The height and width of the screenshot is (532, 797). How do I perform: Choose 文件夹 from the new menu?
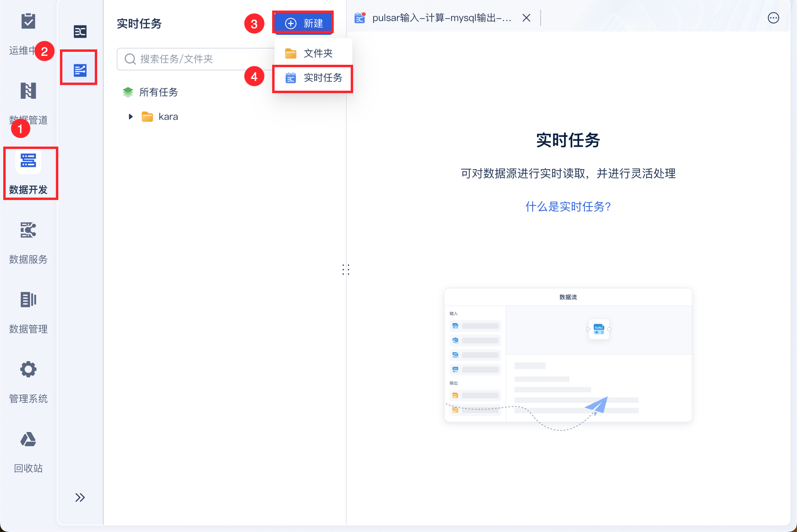(318, 53)
